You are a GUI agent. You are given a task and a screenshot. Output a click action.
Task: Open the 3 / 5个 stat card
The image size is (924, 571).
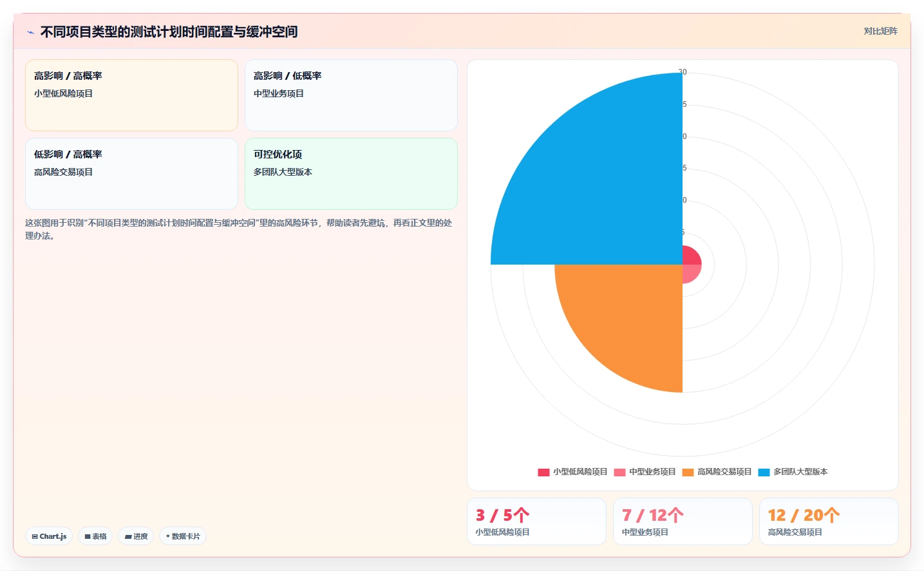pyautogui.click(x=536, y=521)
